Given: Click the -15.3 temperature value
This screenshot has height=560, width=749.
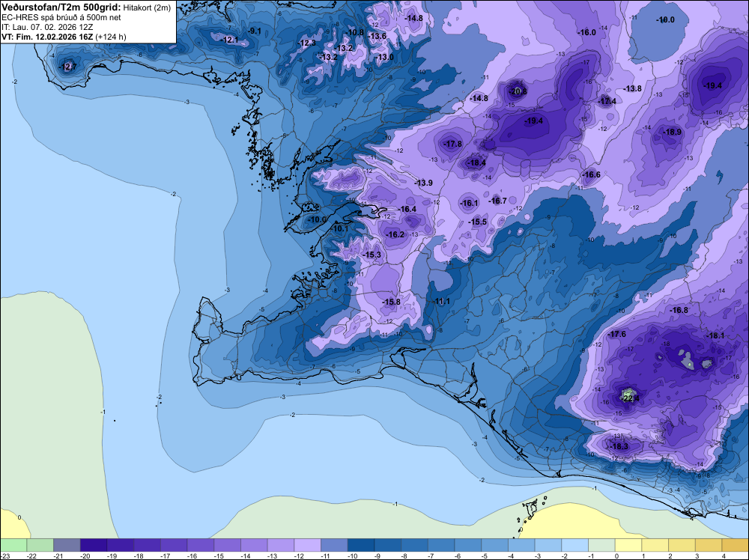Looking at the screenshot, I should [372, 255].
